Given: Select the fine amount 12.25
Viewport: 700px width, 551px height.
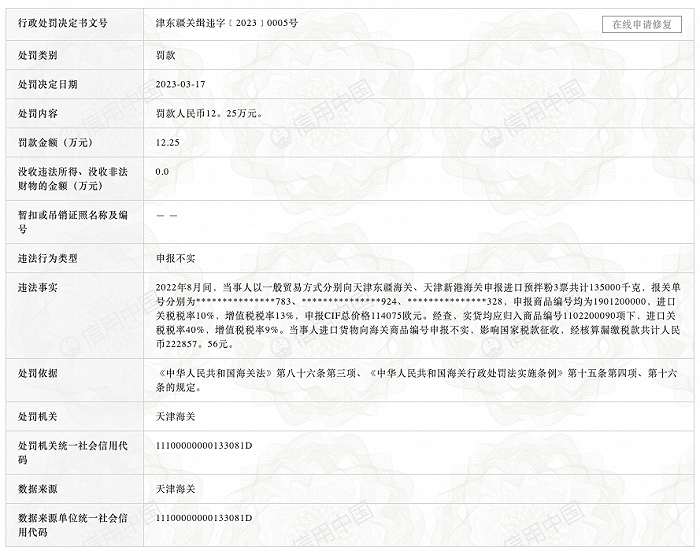Looking at the screenshot, I should pos(167,142).
